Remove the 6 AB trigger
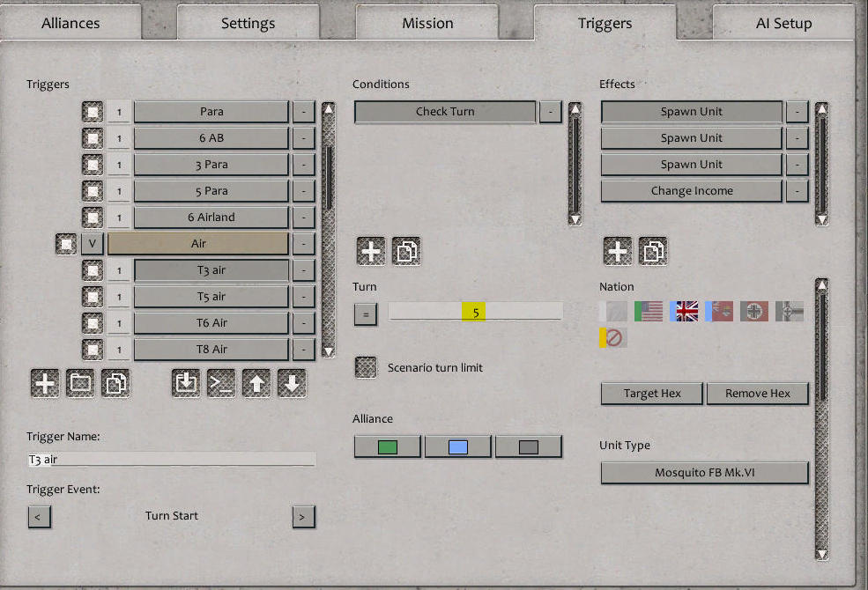 [x=303, y=138]
